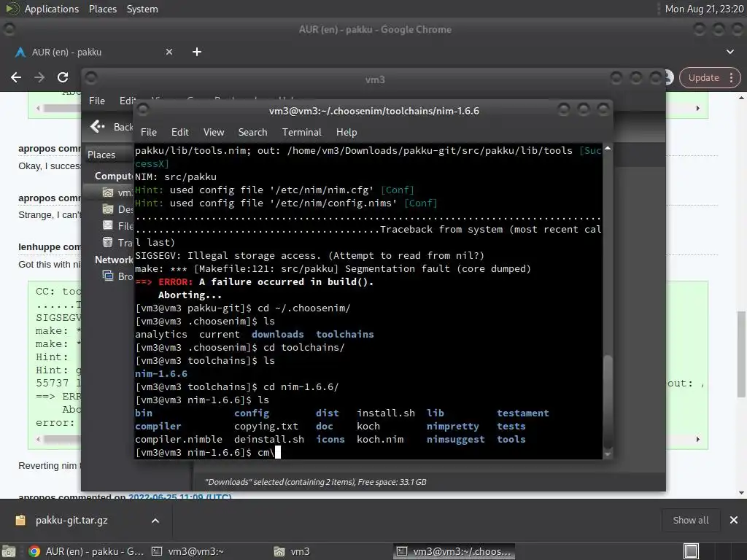Viewport: 747px width, 560px height.
Task: Close the AUR pakku tab
Action: click(169, 52)
